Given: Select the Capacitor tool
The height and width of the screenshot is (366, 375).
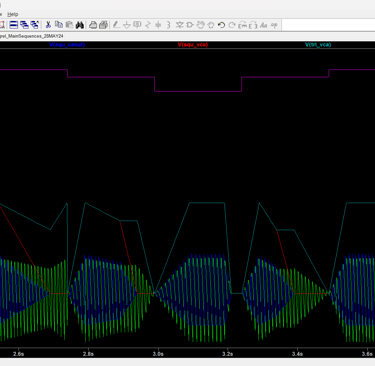Looking at the screenshot, I should 158,25.
